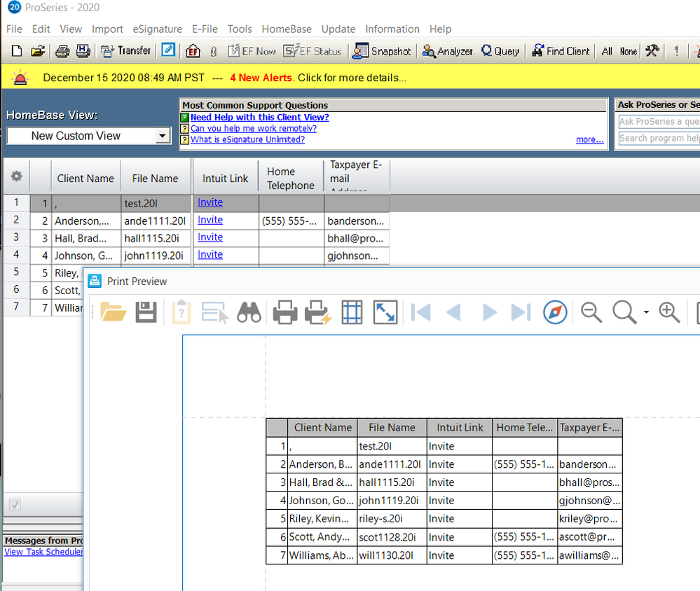
Task: Click the 4 New Alerts notification
Action: click(x=261, y=78)
